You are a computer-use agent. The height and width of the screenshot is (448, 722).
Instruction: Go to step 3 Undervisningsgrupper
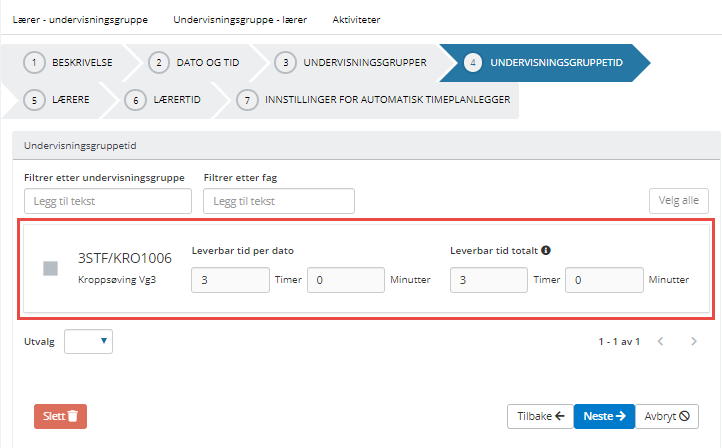click(351, 63)
